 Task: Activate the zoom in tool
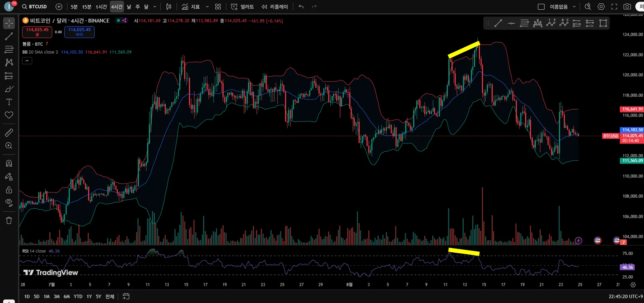pos(9,146)
